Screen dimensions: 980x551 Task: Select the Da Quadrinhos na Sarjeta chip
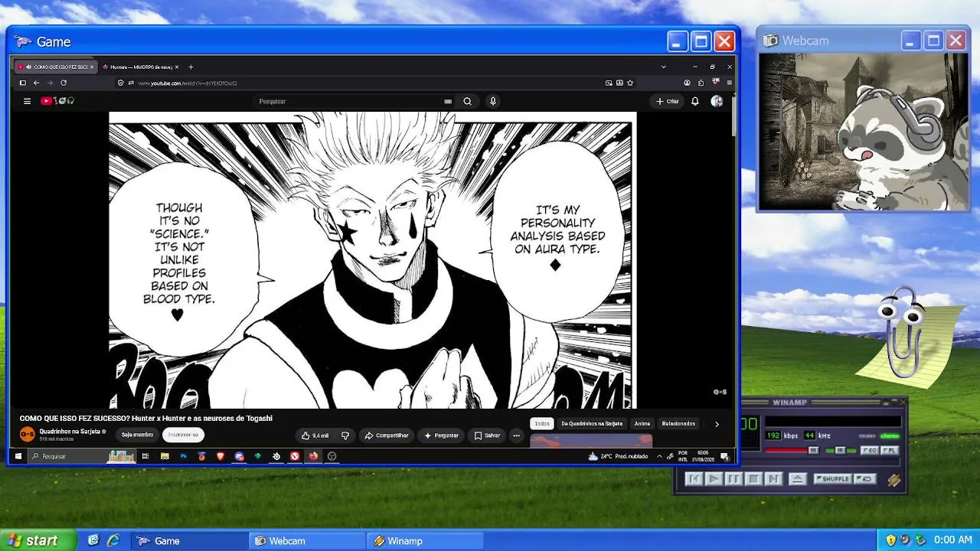[592, 424]
